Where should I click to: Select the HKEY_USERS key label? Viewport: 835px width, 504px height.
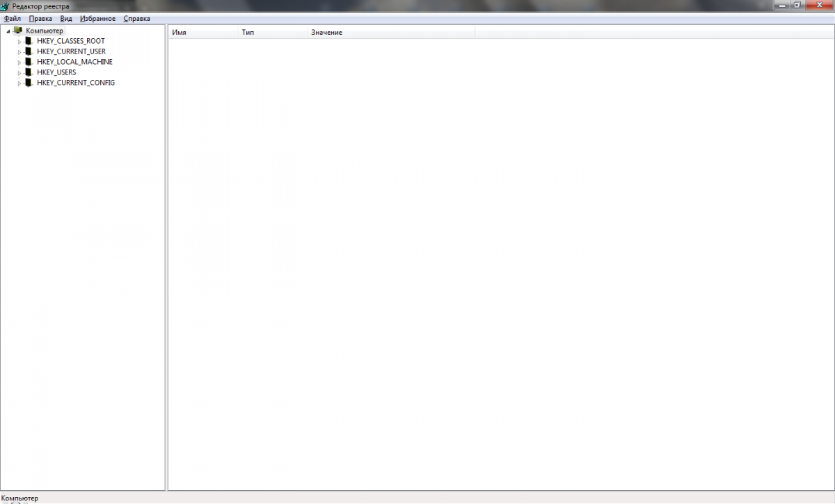(x=56, y=72)
